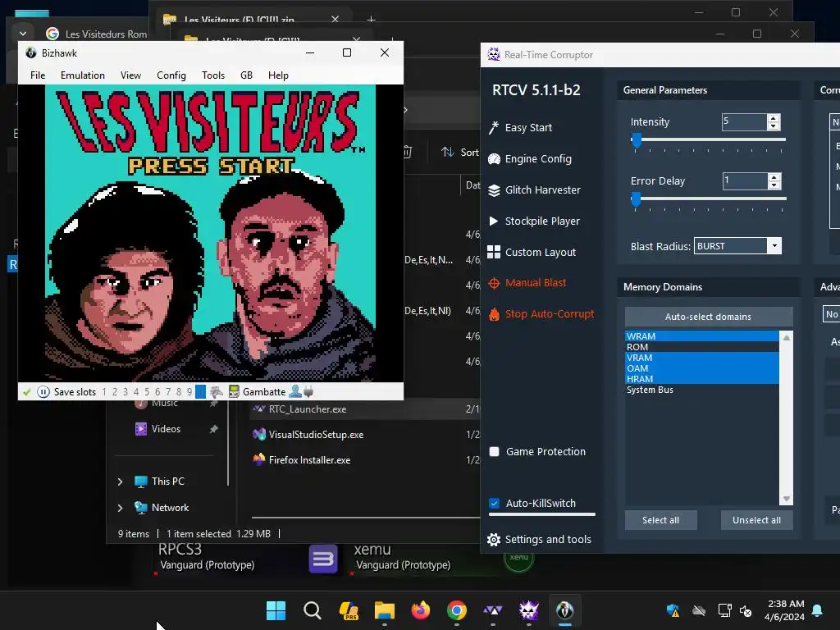
Task: Click the blue user icon after Gambatte
Action: [294, 391]
